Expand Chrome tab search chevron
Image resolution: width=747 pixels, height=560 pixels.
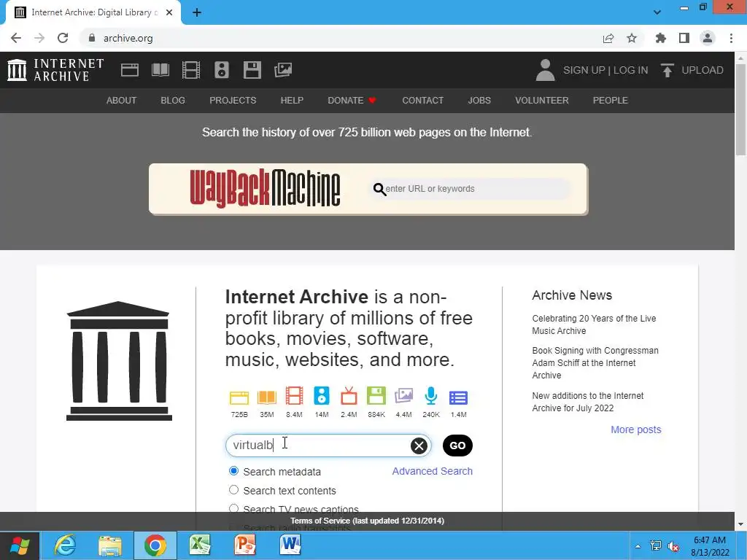[x=657, y=12]
